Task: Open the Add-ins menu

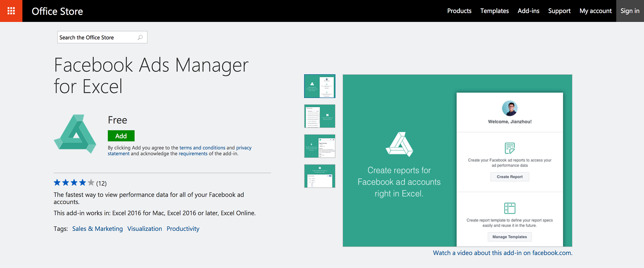Action: (x=528, y=11)
